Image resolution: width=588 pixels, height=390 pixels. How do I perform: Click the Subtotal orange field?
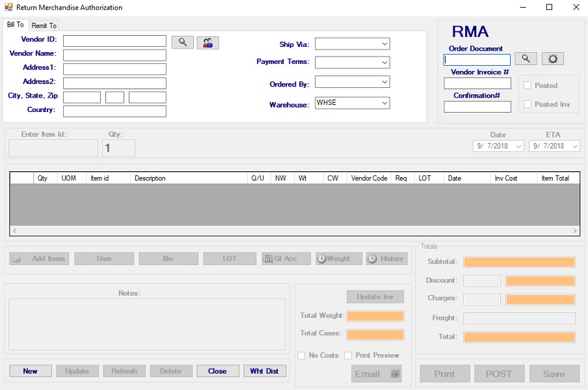[519, 262]
